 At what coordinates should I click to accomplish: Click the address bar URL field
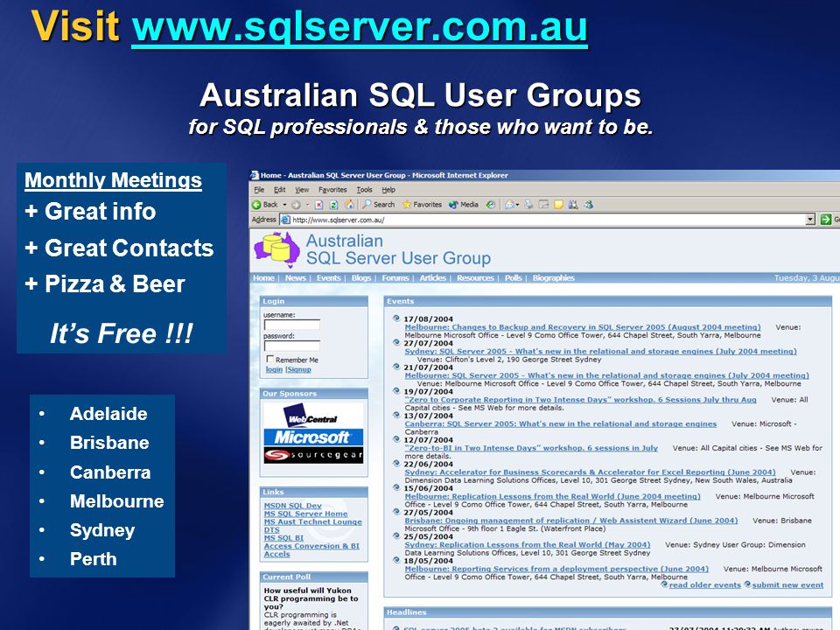[548, 220]
